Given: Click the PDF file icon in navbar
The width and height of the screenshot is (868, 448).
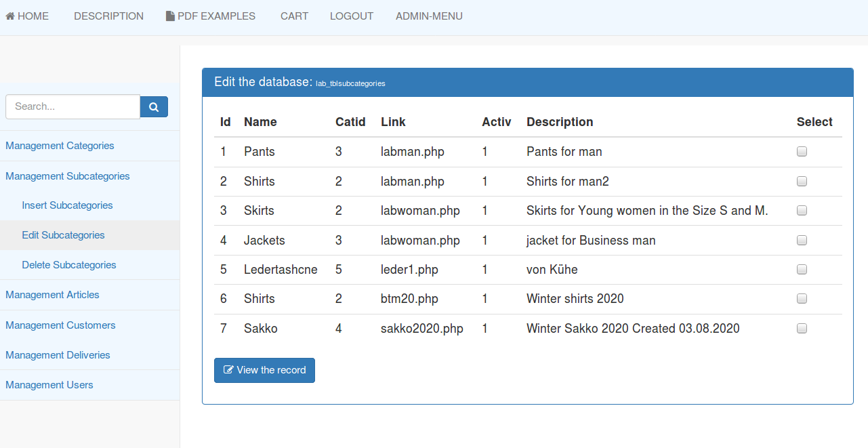Looking at the screenshot, I should pyautogui.click(x=170, y=16).
